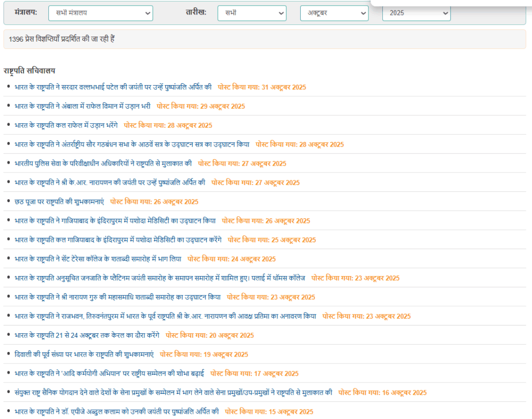This screenshot has width=532, height=419.
Task: Open दिवाली eve greetings press release
Action: click(x=85, y=355)
